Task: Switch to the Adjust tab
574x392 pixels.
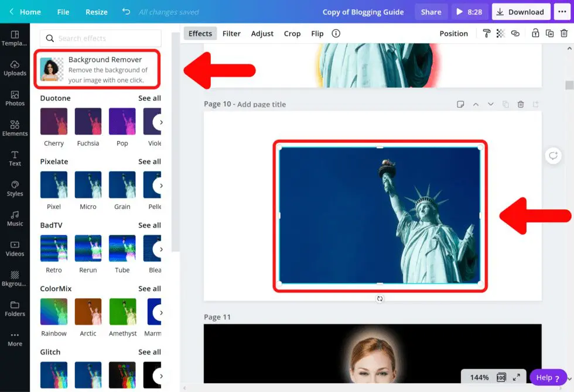Action: (262, 33)
